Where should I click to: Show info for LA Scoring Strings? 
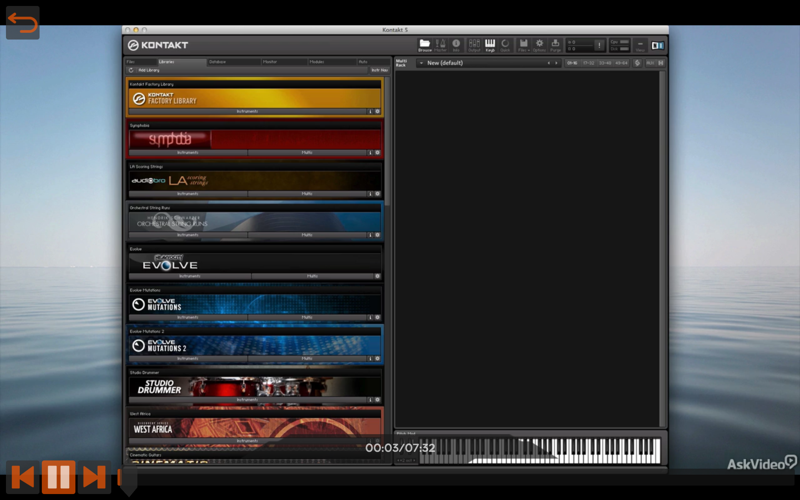coord(370,194)
